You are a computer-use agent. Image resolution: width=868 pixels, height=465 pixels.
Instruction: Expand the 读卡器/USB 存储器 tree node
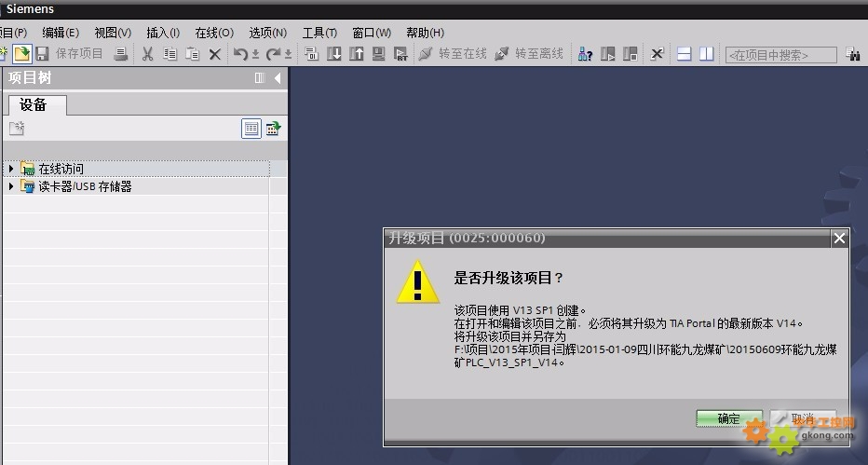tap(11, 186)
